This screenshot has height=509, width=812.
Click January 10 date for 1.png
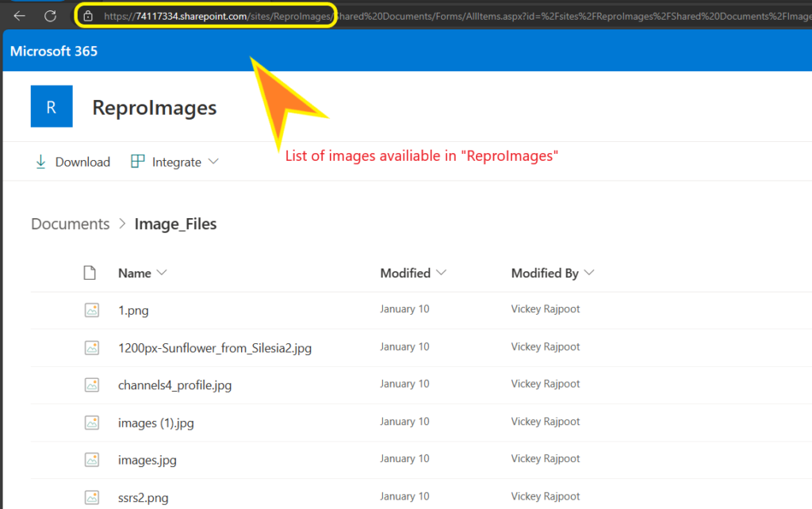tap(404, 309)
